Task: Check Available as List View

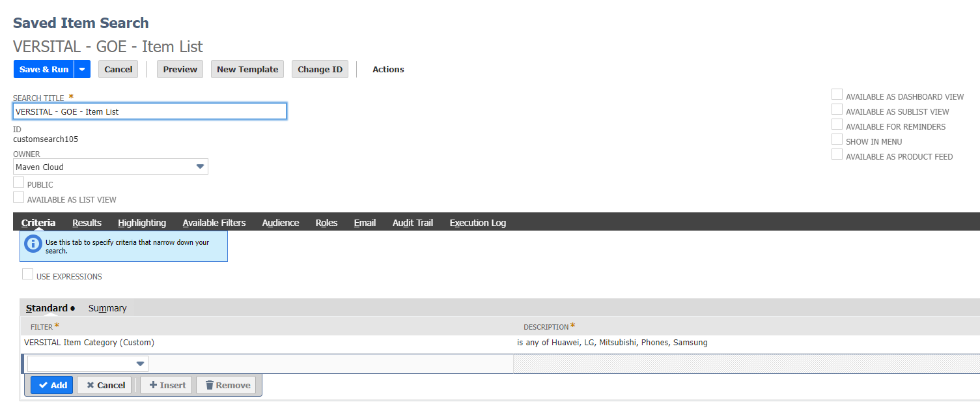Action: point(19,198)
